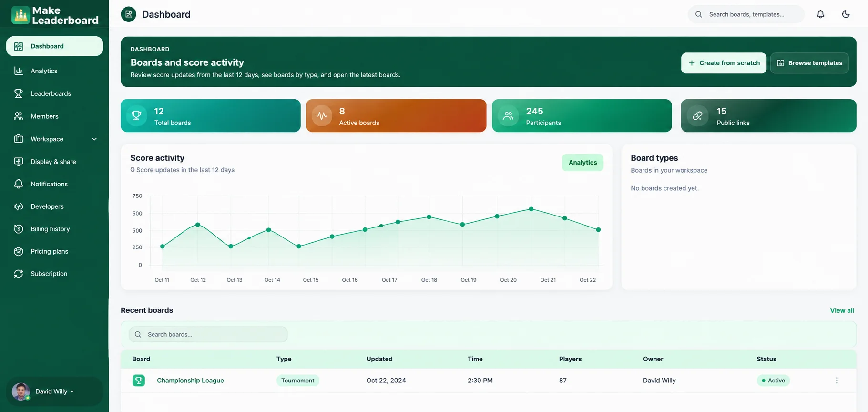Click the Make Leaderboard logo icon

tap(20, 15)
